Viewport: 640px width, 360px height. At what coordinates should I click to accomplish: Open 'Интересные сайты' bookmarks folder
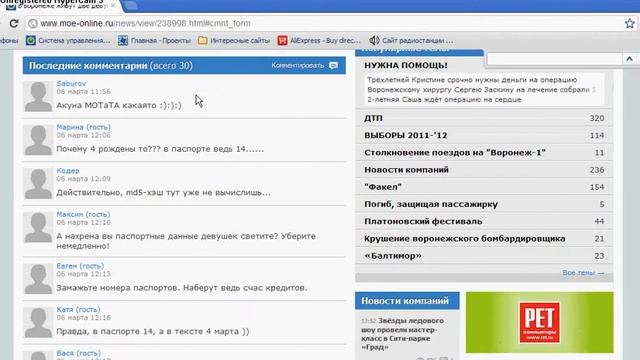tap(234, 40)
